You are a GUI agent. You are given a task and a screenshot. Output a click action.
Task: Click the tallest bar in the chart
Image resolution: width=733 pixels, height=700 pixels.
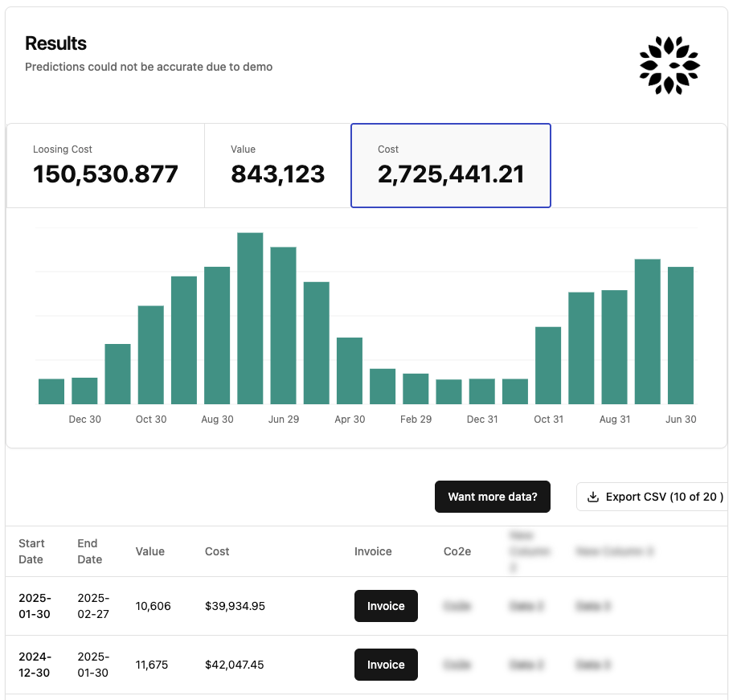click(250, 318)
